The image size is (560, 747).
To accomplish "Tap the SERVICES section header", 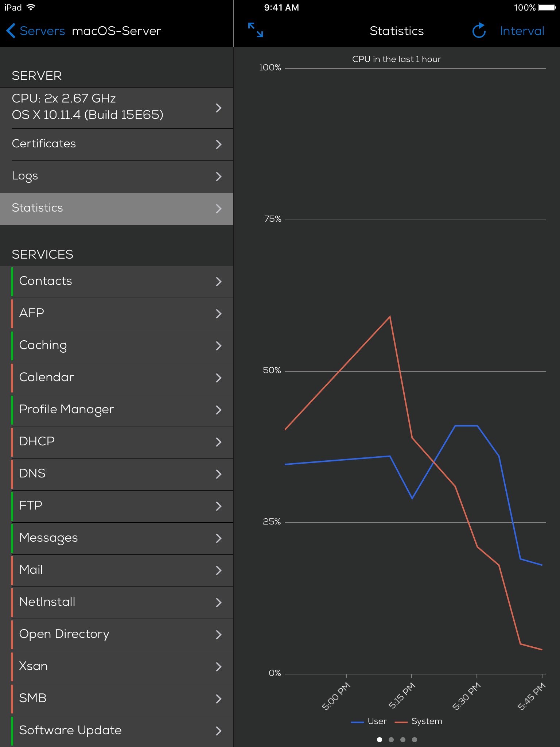I will click(x=42, y=254).
